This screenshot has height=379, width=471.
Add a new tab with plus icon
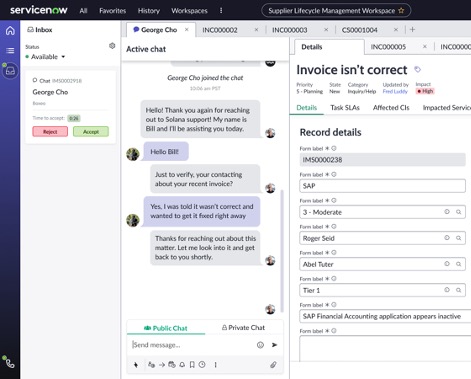point(412,30)
